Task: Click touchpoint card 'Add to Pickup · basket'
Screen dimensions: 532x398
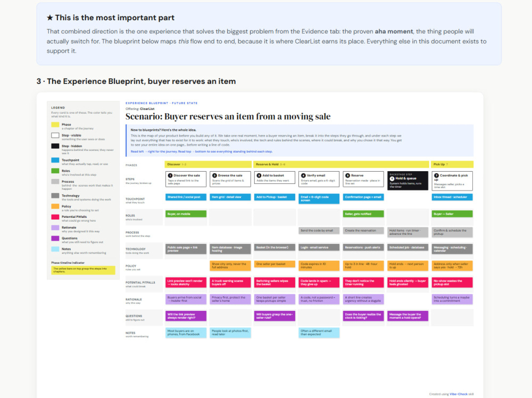Action: pos(275,197)
